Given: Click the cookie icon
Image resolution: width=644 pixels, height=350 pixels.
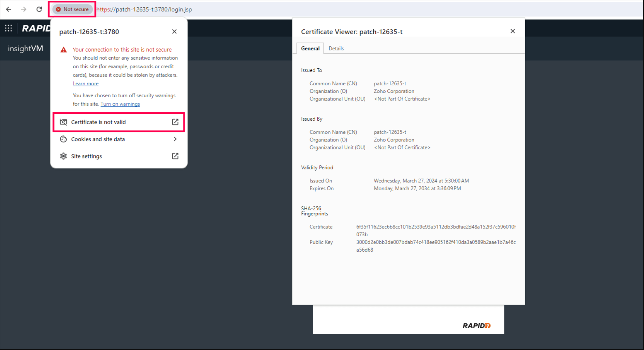Looking at the screenshot, I should (x=63, y=139).
